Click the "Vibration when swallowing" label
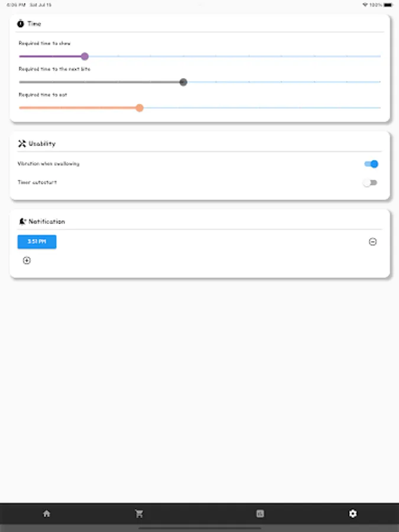The width and height of the screenshot is (399, 532). pyautogui.click(x=48, y=164)
